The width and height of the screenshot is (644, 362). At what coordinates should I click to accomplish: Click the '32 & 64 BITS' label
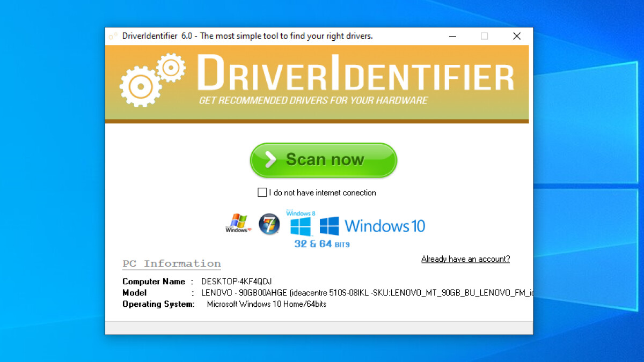322,244
